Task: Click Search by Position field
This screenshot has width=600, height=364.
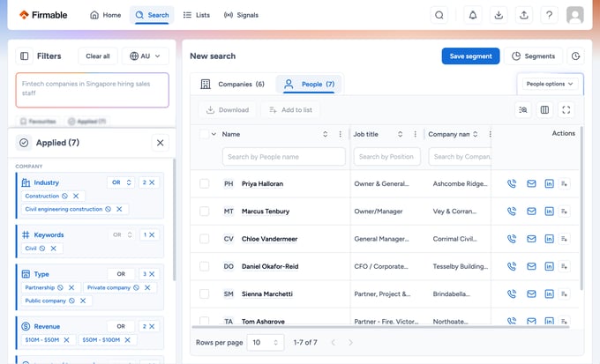Action: 386,157
